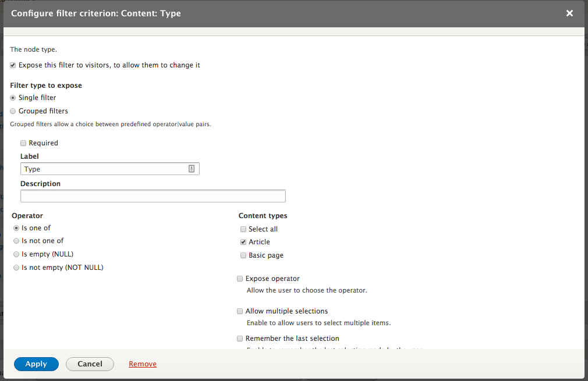Viewport: 588px width, 381px height.
Task: Choose the "Is not one of" operator
Action: click(x=16, y=241)
